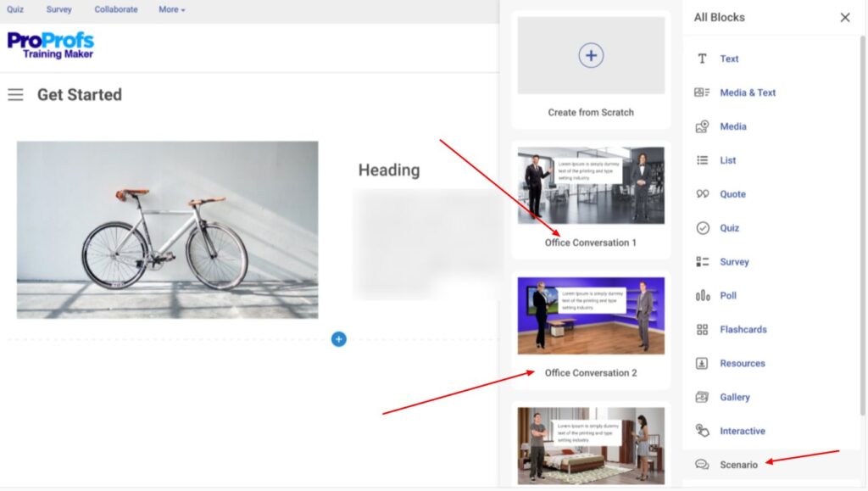This screenshot has width=868, height=491.
Task: Open the Quiz menu in top bar
Action: 15,9
